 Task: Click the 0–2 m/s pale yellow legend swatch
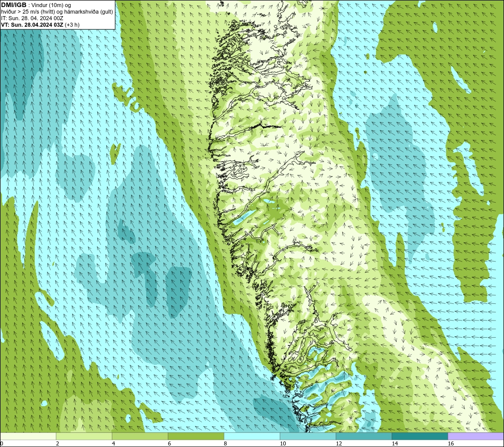pyautogui.click(x=28, y=436)
